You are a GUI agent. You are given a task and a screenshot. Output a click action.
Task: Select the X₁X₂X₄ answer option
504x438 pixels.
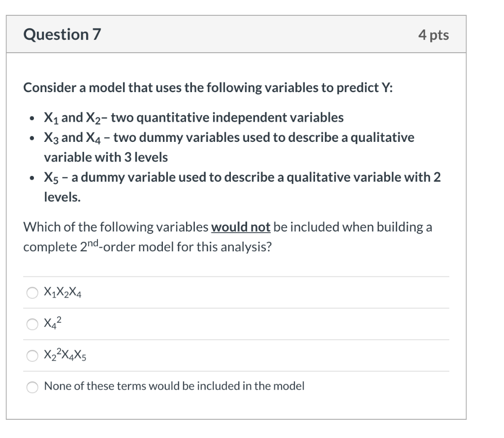[x=32, y=292]
